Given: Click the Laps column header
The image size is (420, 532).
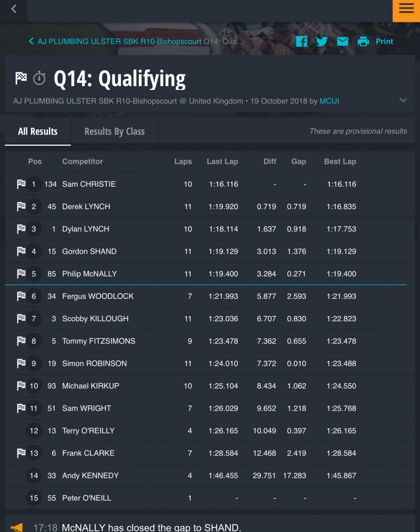Looking at the screenshot, I should click(183, 162).
